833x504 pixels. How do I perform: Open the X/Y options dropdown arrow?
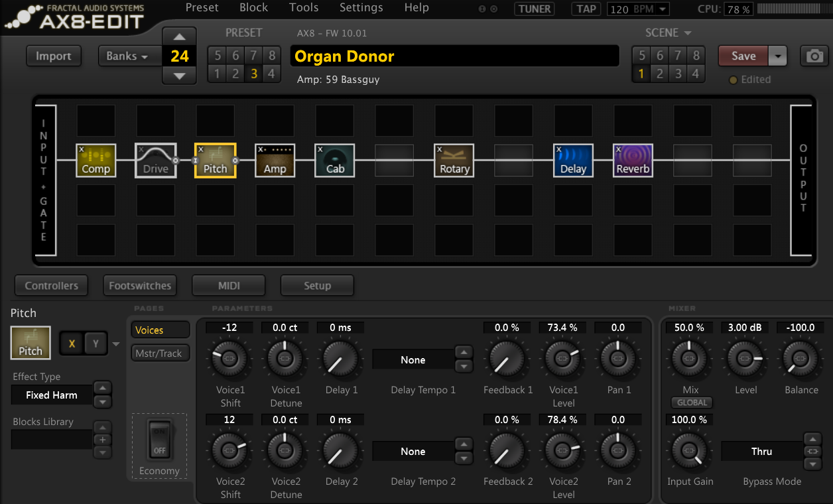116,344
